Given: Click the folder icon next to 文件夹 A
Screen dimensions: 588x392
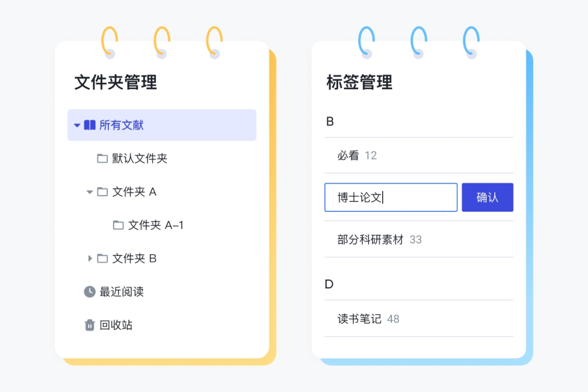Looking at the screenshot, I should tap(102, 192).
